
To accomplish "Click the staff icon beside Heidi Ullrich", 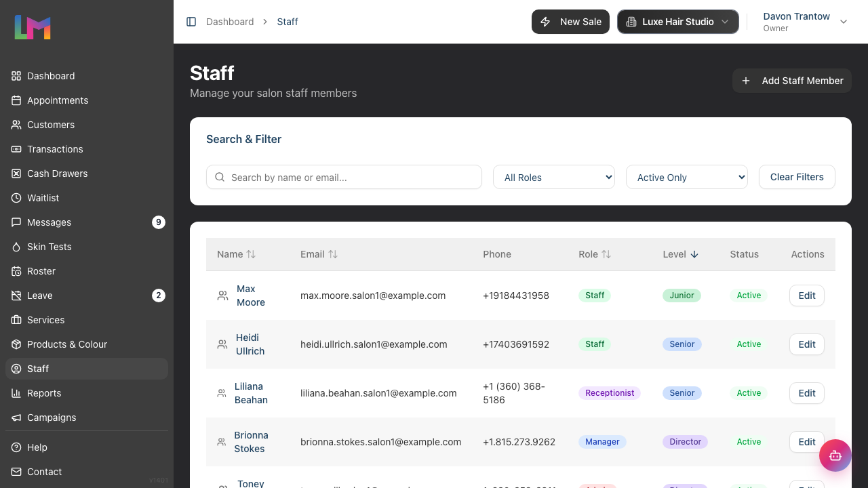I will click(x=222, y=344).
